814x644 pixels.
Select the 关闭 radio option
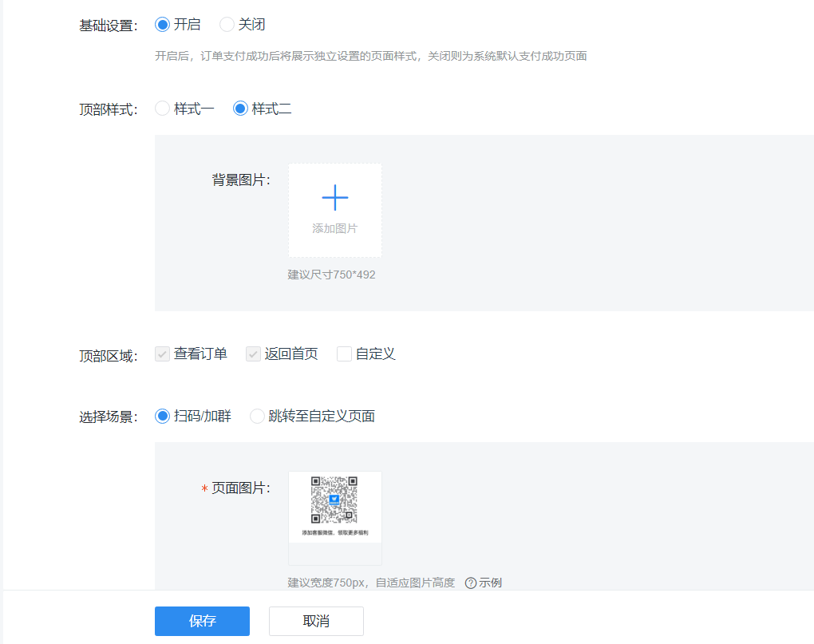[227, 25]
